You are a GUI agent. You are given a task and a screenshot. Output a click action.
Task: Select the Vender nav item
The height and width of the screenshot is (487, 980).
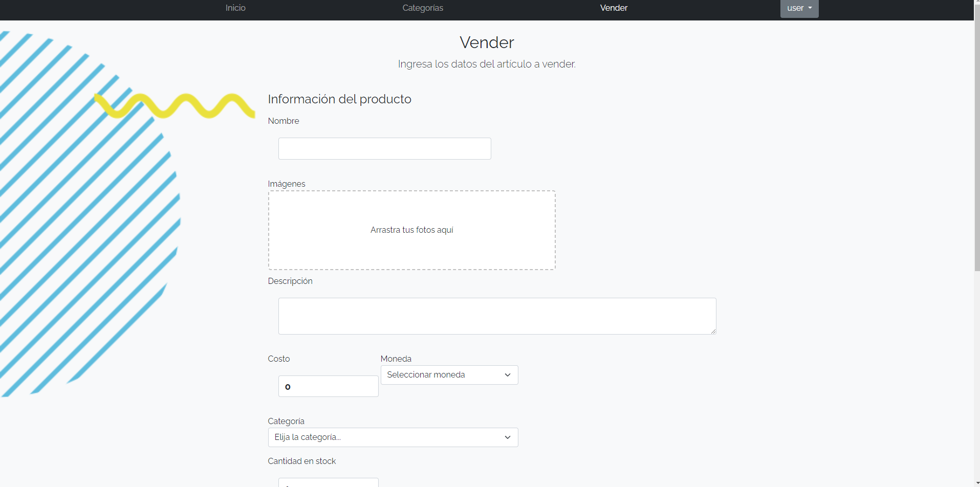click(x=614, y=8)
